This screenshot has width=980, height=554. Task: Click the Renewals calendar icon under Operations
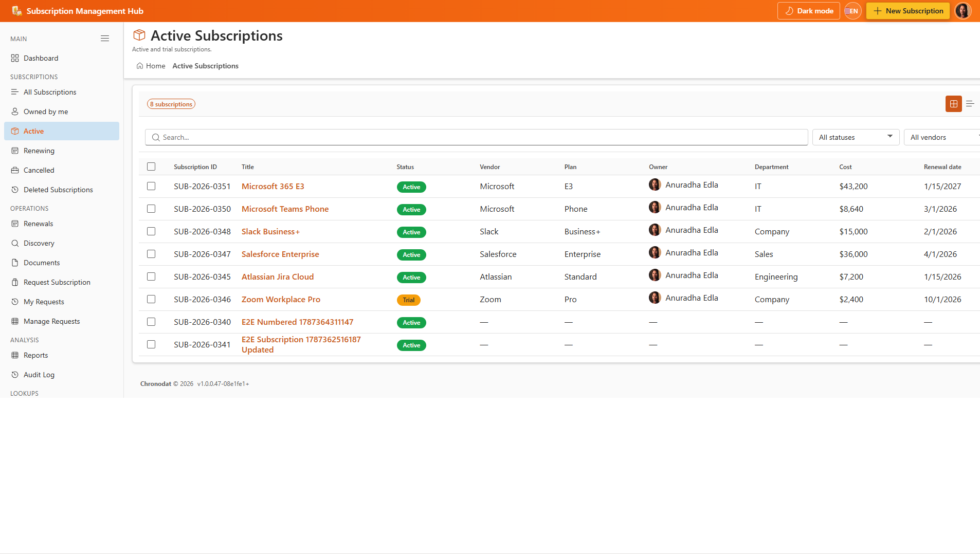(x=15, y=224)
